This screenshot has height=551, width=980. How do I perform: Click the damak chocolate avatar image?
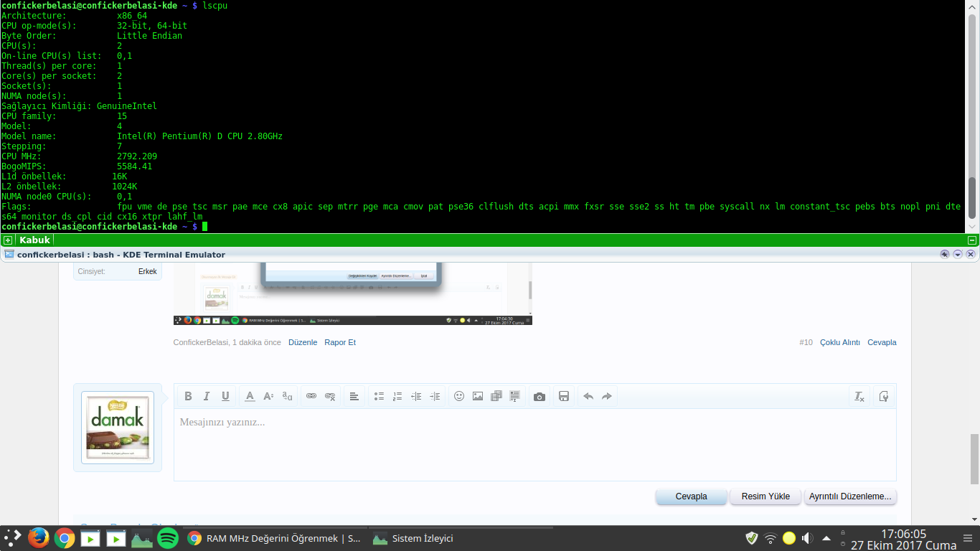click(118, 428)
